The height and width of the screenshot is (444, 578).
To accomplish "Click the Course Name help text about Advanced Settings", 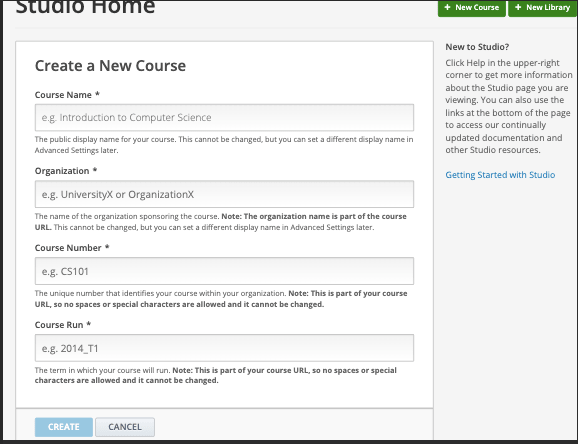I will 224,145.
